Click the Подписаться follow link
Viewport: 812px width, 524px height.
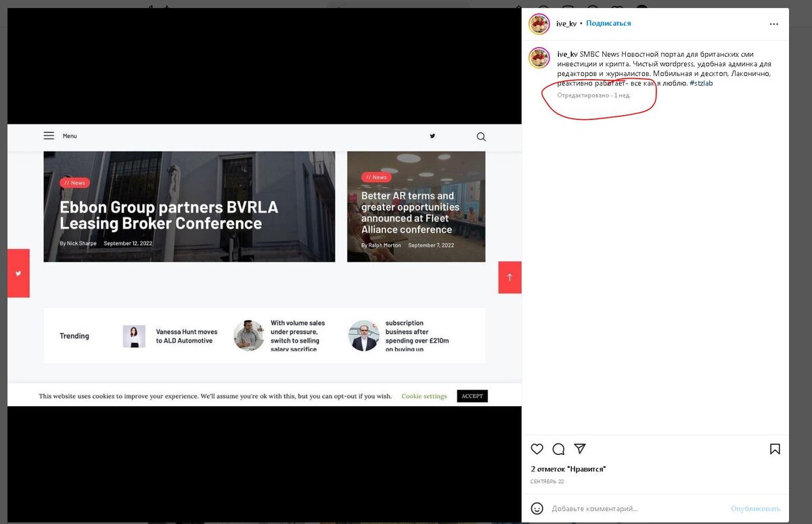tap(608, 23)
